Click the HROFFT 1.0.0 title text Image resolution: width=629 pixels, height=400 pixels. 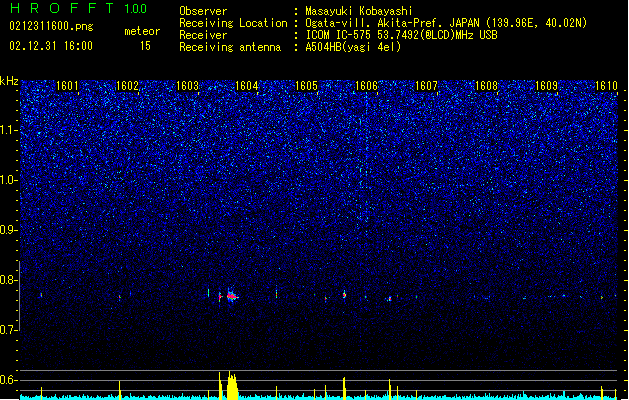[78, 8]
